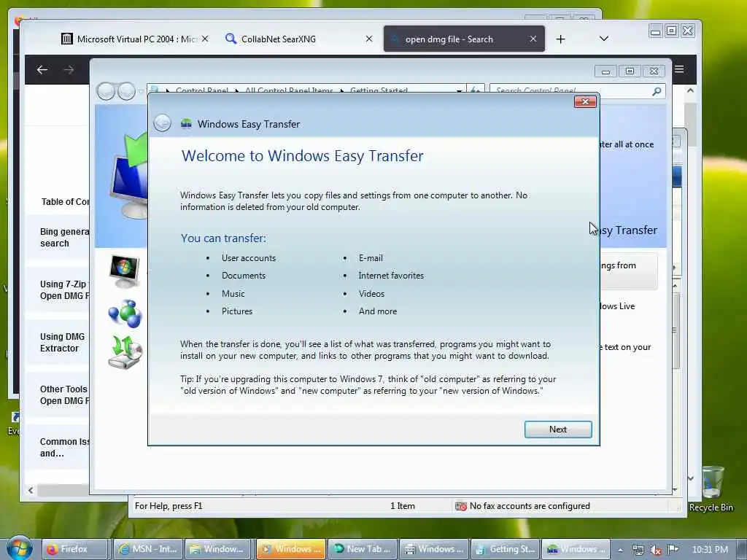
Task: Click browser horizontal scrollbar left arrow
Action: pos(31,490)
